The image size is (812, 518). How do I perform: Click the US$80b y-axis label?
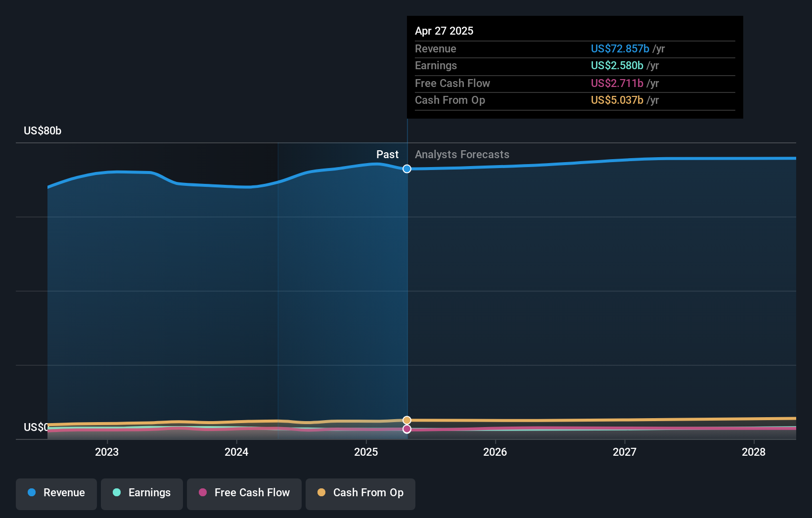pyautogui.click(x=43, y=130)
